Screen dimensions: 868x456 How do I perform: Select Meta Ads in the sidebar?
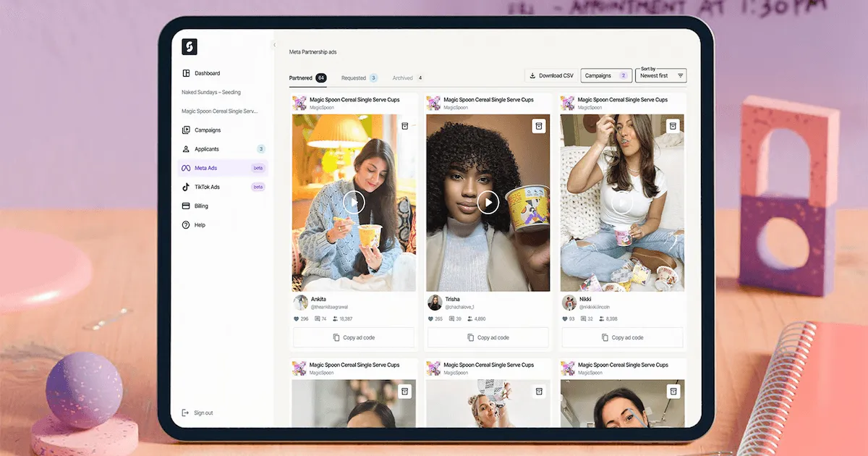(x=223, y=168)
